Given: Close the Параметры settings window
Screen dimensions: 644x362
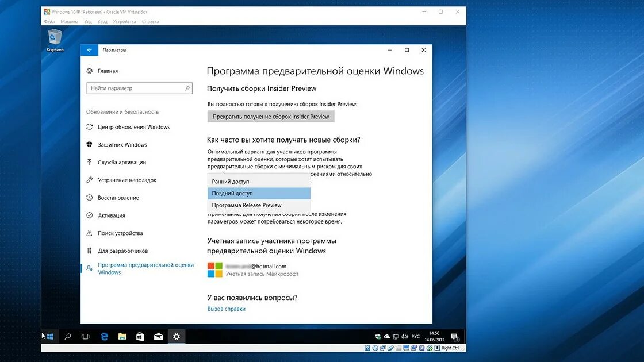Looking at the screenshot, I should tap(423, 50).
